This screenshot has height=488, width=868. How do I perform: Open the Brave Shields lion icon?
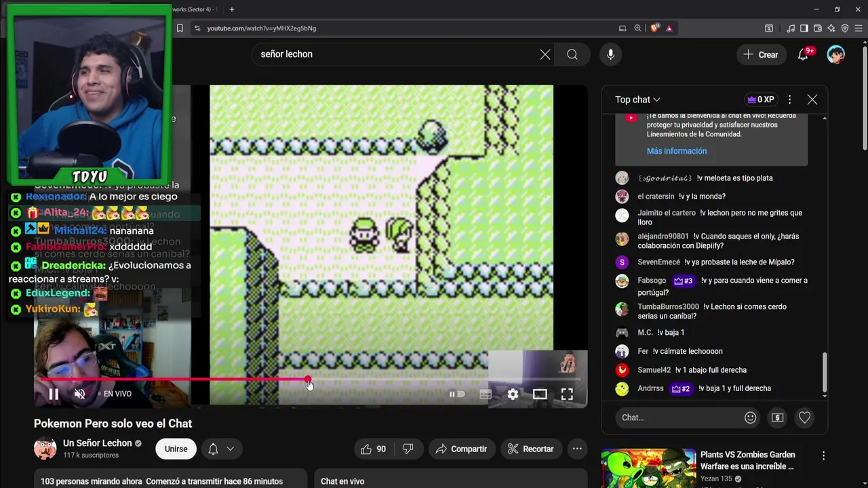[x=654, y=28]
